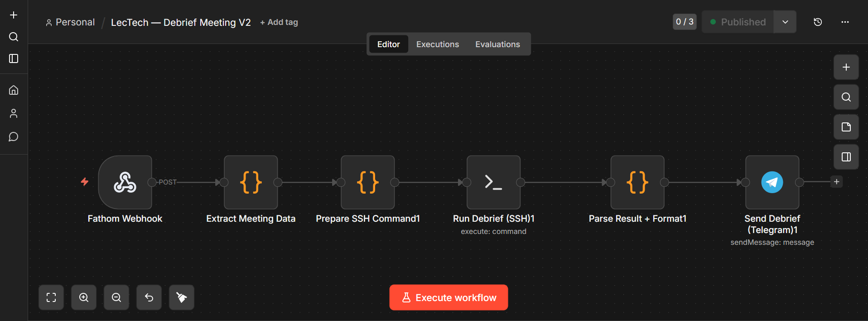
Task: Click the Fathom Webhook node icon
Action: (x=125, y=182)
